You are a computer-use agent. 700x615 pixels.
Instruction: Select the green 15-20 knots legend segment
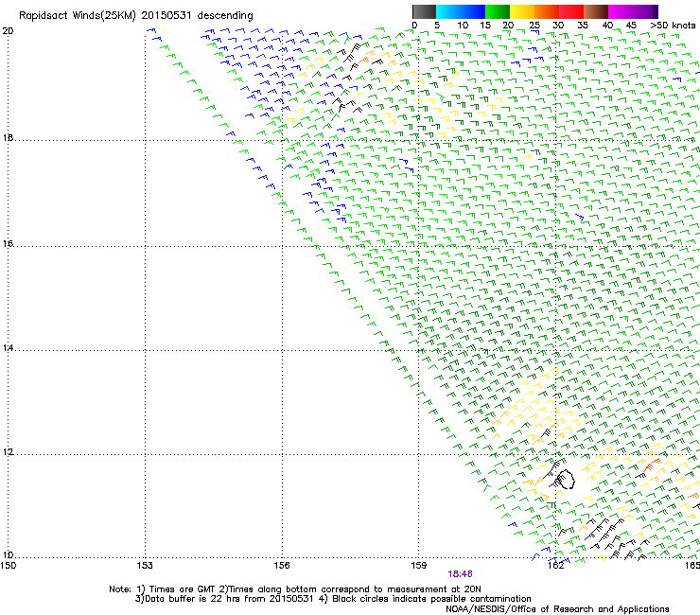498,11
